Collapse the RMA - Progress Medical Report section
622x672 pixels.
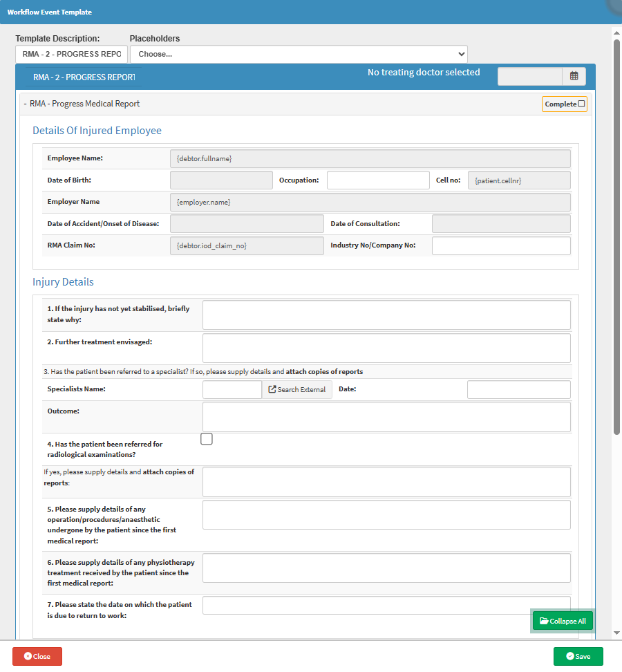tap(82, 104)
